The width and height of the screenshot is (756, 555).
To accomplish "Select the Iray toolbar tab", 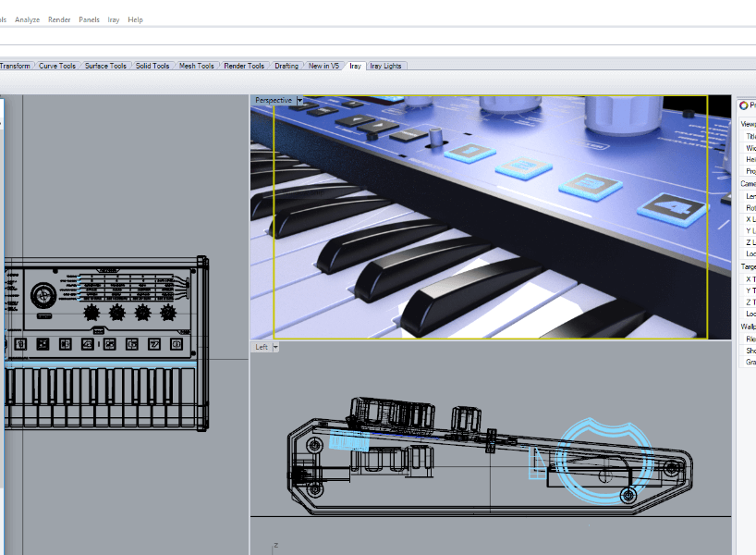I will click(355, 66).
